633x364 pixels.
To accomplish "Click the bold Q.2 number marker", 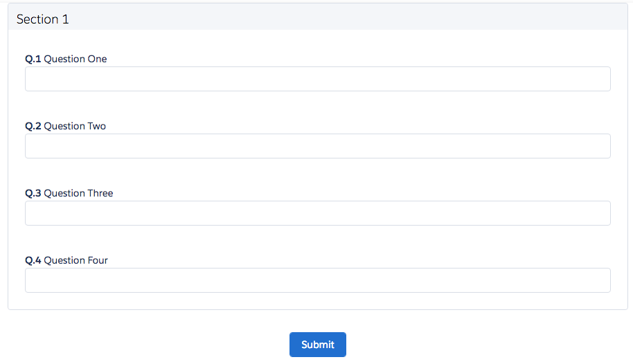I will pyautogui.click(x=33, y=126).
